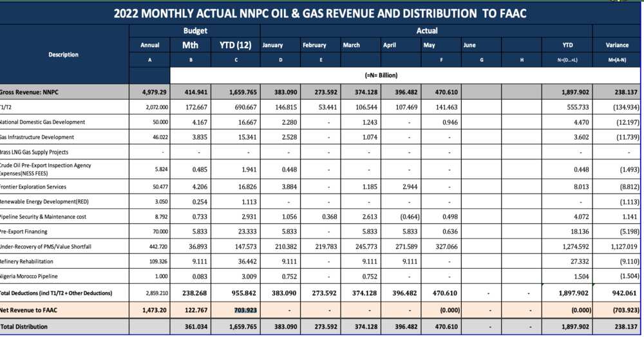Select Under-Recovery annual budget 442.720
The image size is (644, 337).
click(158, 247)
